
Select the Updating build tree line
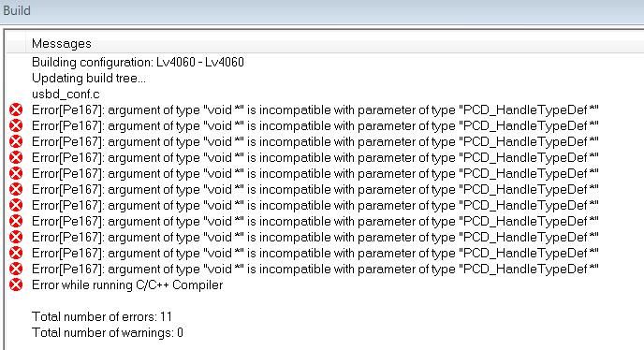(x=89, y=78)
